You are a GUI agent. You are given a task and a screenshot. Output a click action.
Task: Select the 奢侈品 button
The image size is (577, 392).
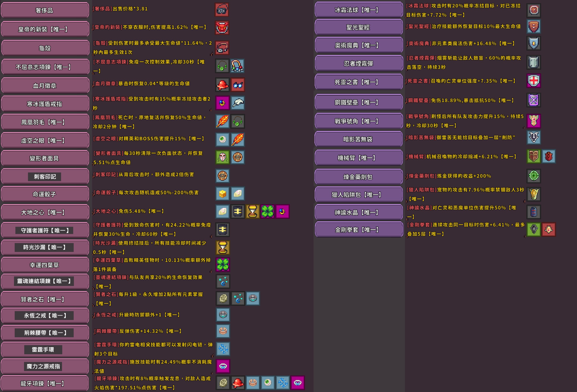45,10
